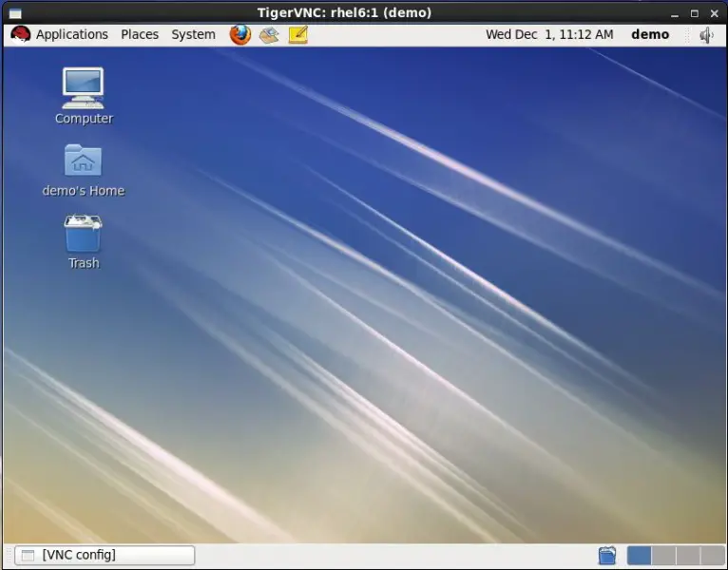The height and width of the screenshot is (570, 728).
Task: Open the System menu
Action: click(193, 35)
